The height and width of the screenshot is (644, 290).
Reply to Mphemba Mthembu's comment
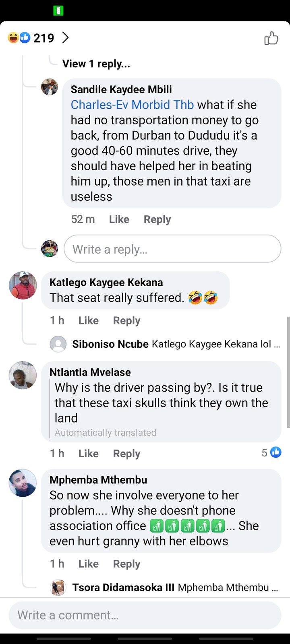click(126, 564)
